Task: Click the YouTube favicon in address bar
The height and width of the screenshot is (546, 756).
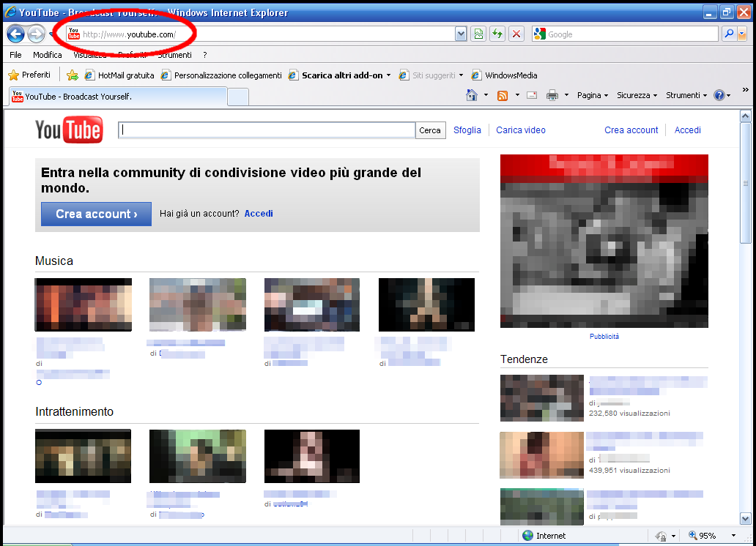Action: (74, 34)
